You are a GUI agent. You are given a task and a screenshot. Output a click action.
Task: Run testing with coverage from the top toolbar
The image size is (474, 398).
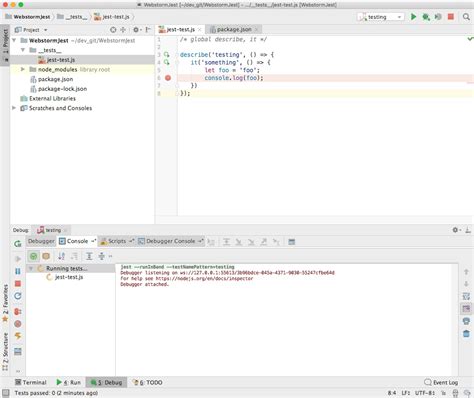[x=438, y=17]
